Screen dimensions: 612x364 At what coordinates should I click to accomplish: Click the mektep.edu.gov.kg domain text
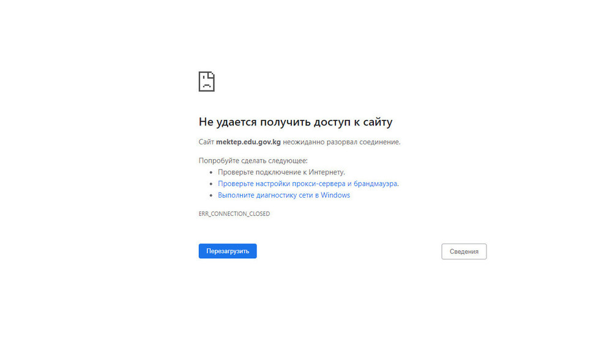pyautogui.click(x=248, y=142)
